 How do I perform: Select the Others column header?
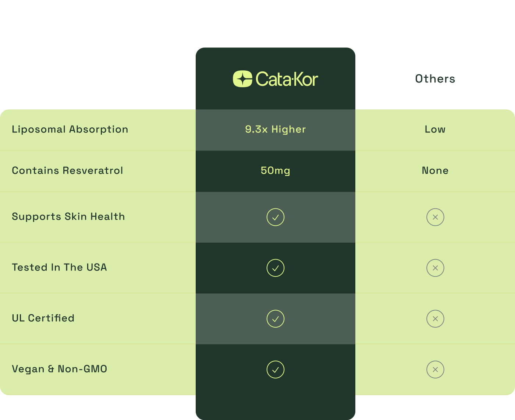coord(435,79)
